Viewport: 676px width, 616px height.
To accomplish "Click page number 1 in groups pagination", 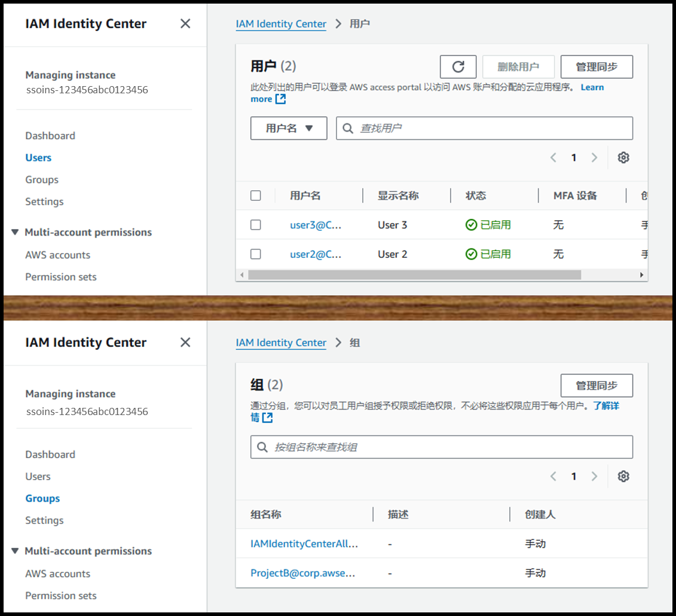I will coord(574,477).
